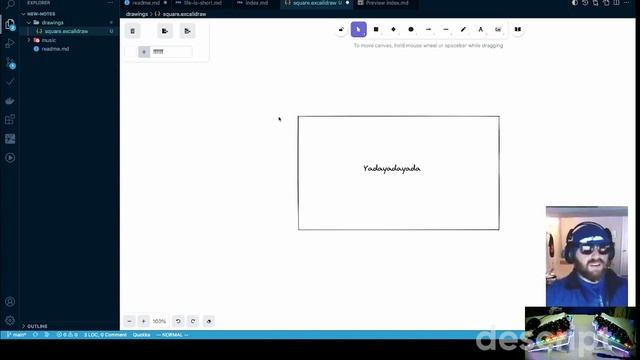Click the drawings breadcrumb segment

137,14
